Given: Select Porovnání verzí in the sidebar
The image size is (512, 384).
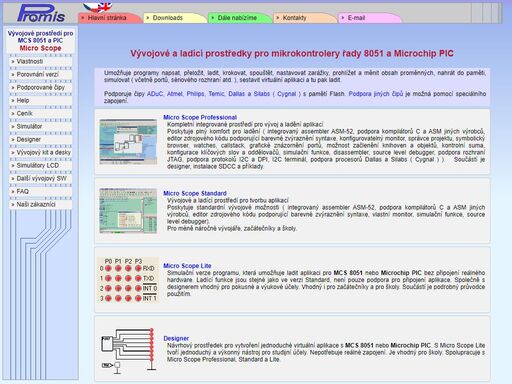Looking at the screenshot, I should 41,74.
